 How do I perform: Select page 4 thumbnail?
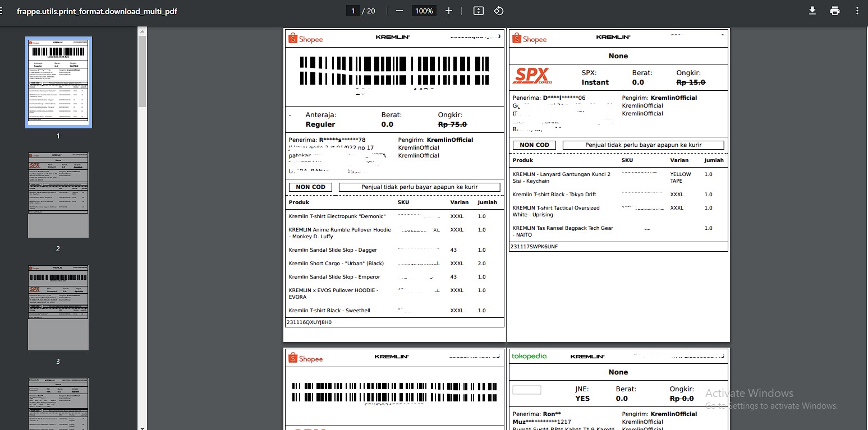58,404
